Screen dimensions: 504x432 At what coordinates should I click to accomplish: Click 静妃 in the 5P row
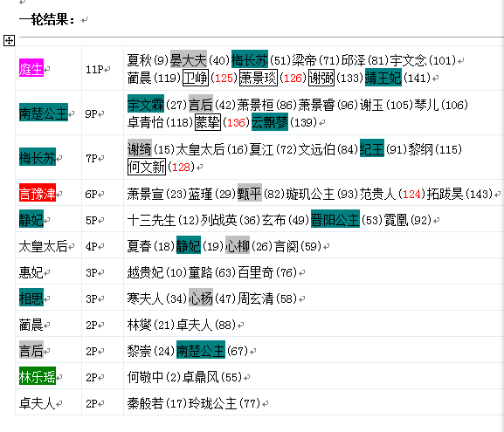pos(31,220)
